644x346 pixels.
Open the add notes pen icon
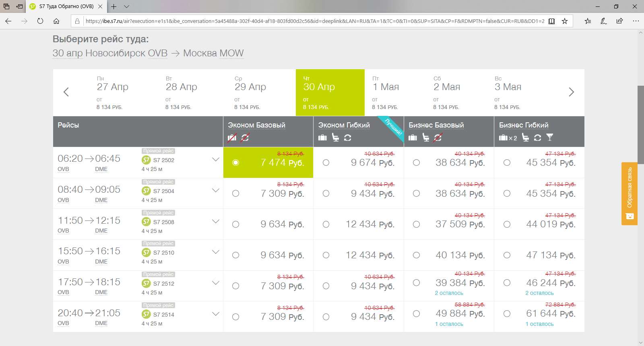[x=604, y=21]
